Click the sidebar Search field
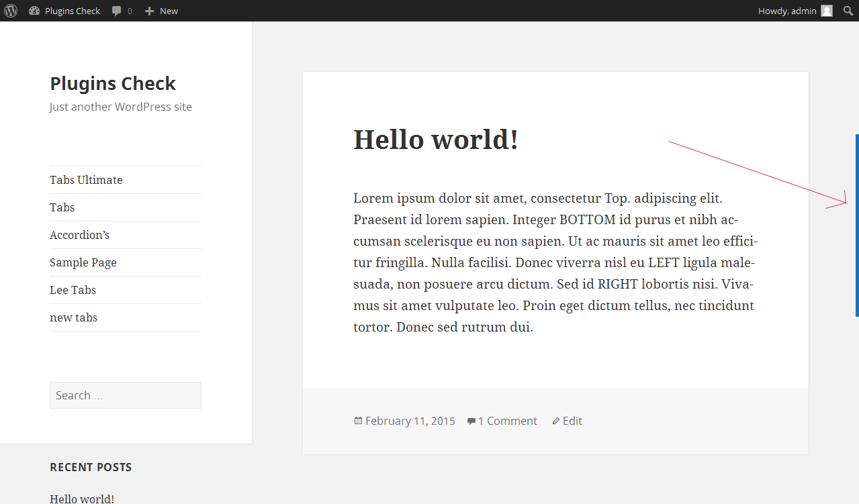This screenshot has height=504, width=859. (126, 395)
